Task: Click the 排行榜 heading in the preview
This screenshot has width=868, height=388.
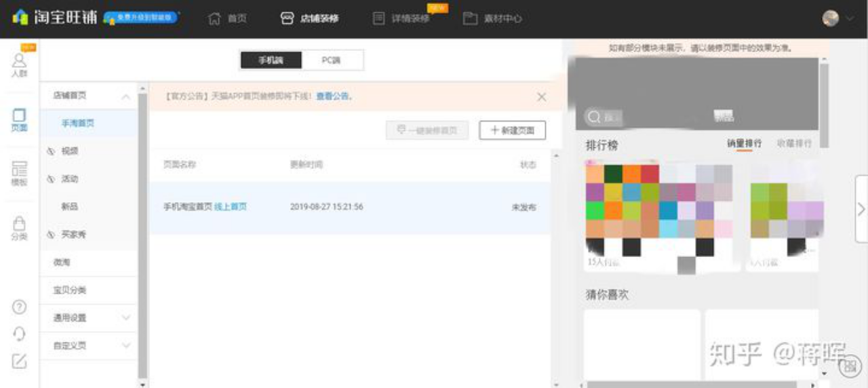Action: pyautogui.click(x=601, y=145)
